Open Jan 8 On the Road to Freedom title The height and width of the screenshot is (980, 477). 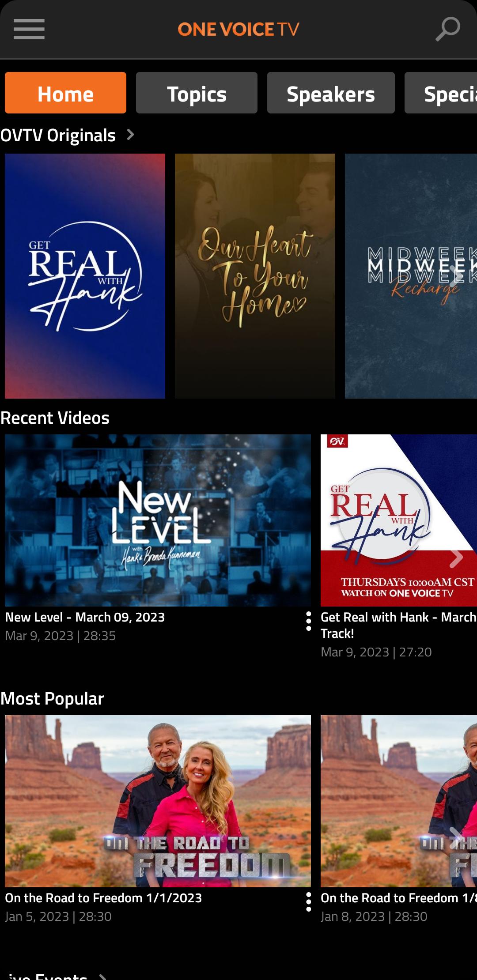pos(398,898)
